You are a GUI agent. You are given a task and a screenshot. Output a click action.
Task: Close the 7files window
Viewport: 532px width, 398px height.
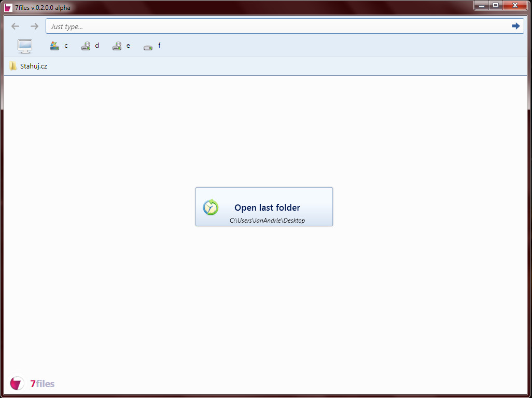point(515,5)
